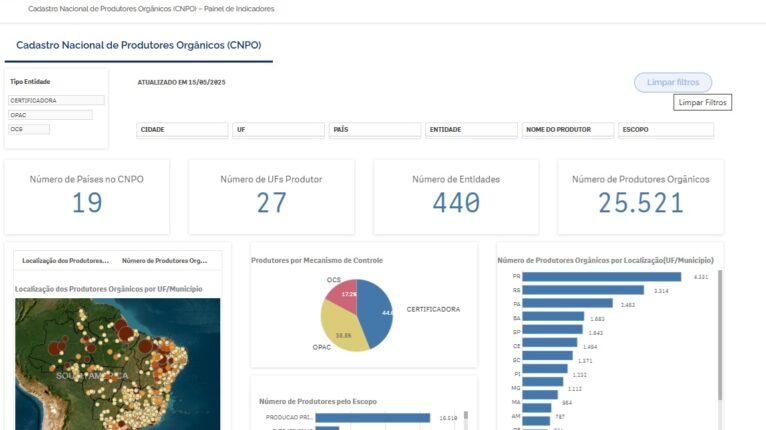The height and width of the screenshot is (430, 766).
Task: Open the PAÍS filter dropdown
Action: [374, 130]
